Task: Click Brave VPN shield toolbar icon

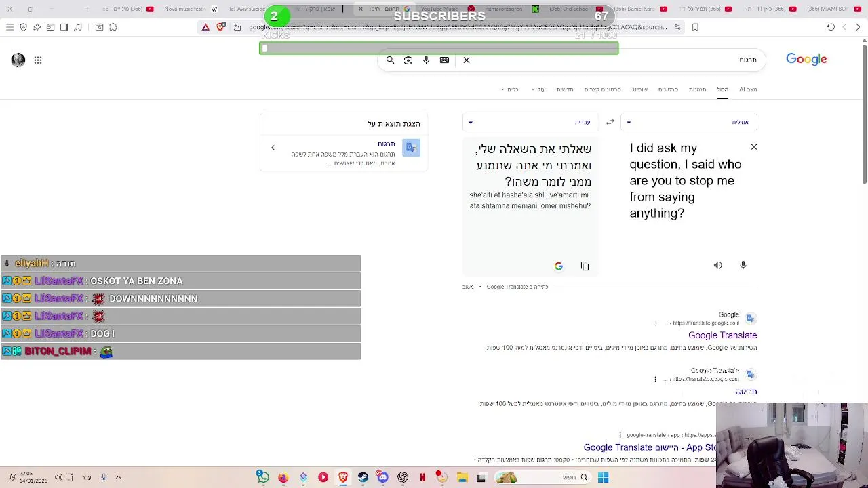Action: 24,27
